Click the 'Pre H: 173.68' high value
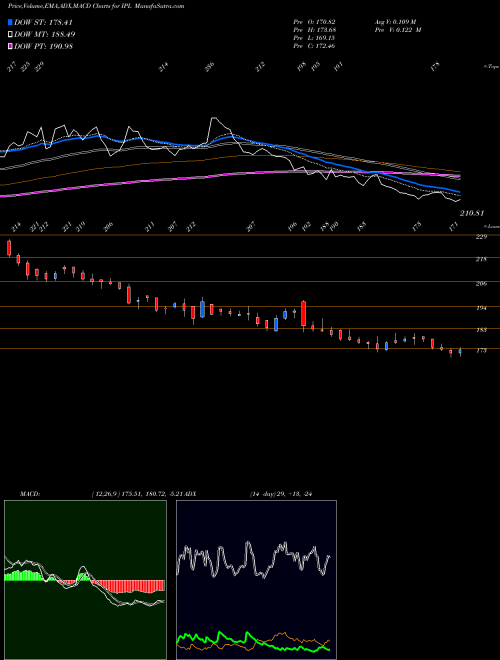The image size is (500, 660). point(314,30)
